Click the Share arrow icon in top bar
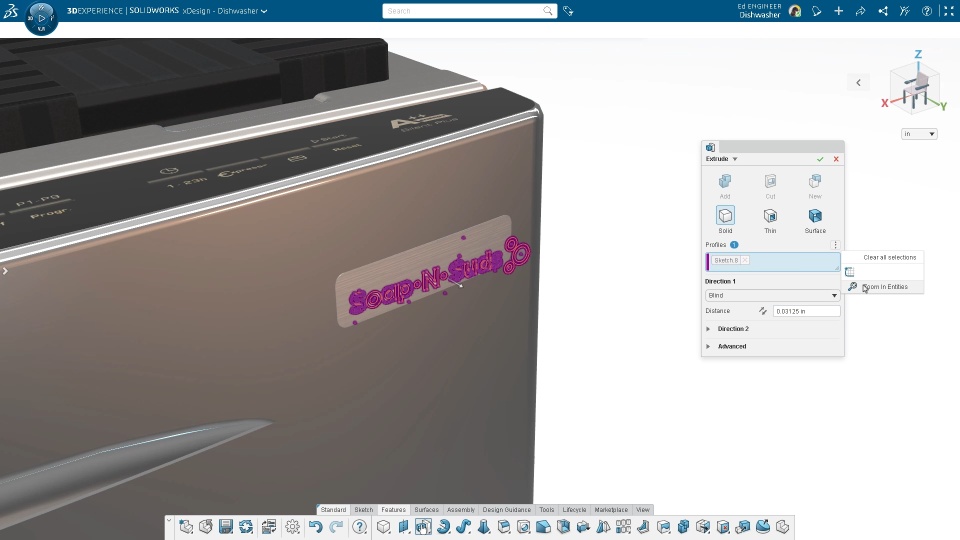 (860, 11)
